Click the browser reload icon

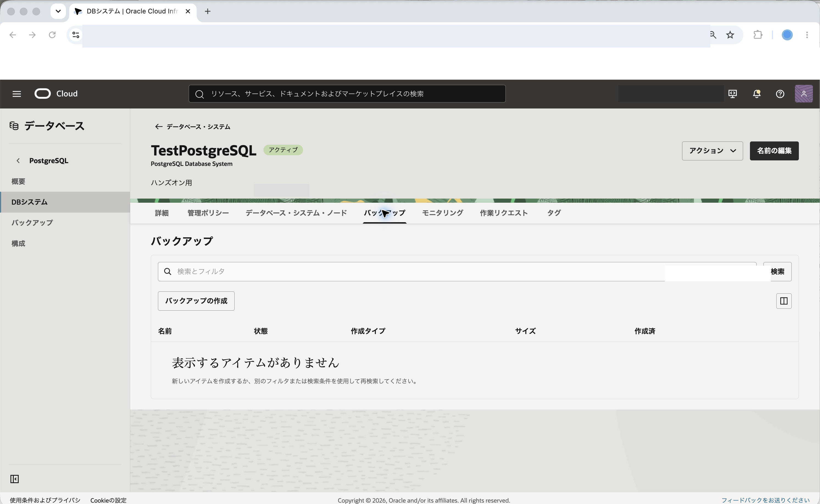click(52, 35)
